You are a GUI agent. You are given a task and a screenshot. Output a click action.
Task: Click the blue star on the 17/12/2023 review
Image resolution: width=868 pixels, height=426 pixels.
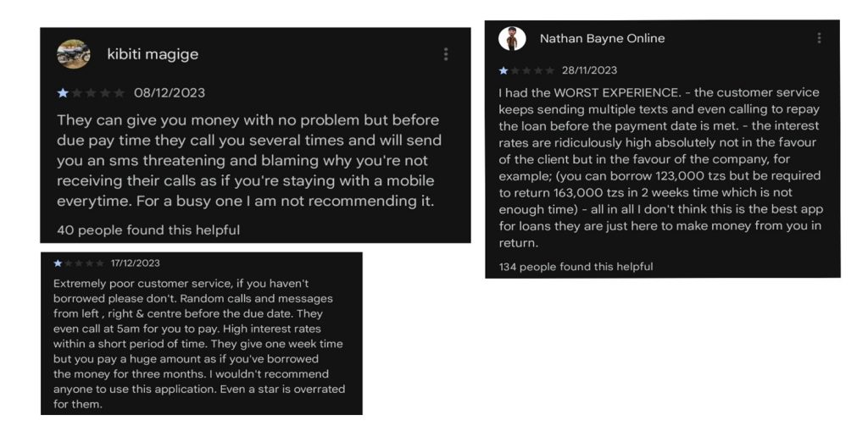pos(58,263)
